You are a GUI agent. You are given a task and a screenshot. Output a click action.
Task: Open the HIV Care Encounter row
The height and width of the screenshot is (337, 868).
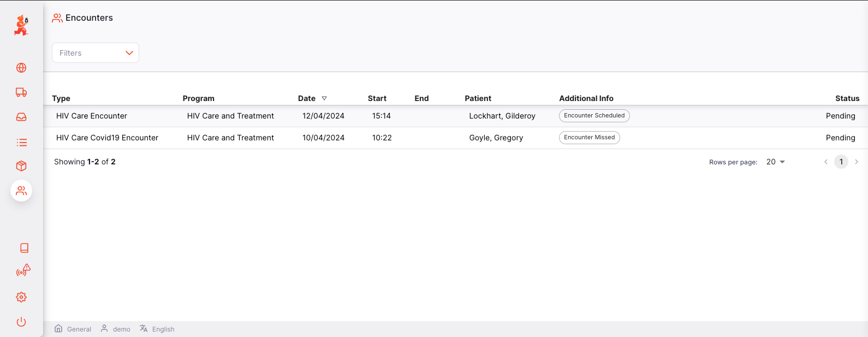pyautogui.click(x=92, y=116)
